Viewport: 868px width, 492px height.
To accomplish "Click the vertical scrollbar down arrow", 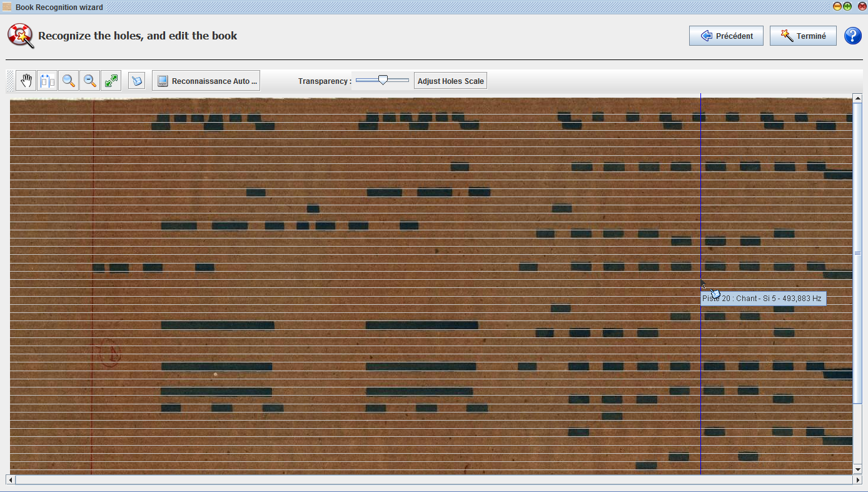I will (857, 469).
